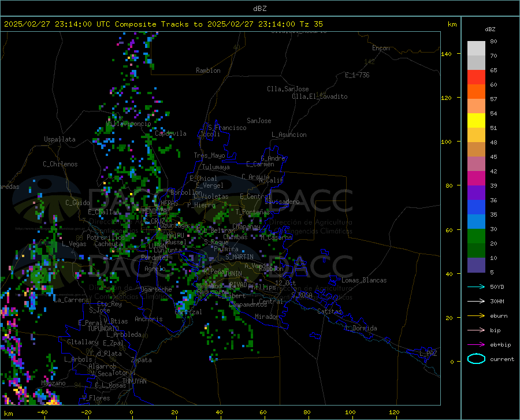Click the SanJose map label
Viewport: 520px width, 420px height.
tap(259, 121)
